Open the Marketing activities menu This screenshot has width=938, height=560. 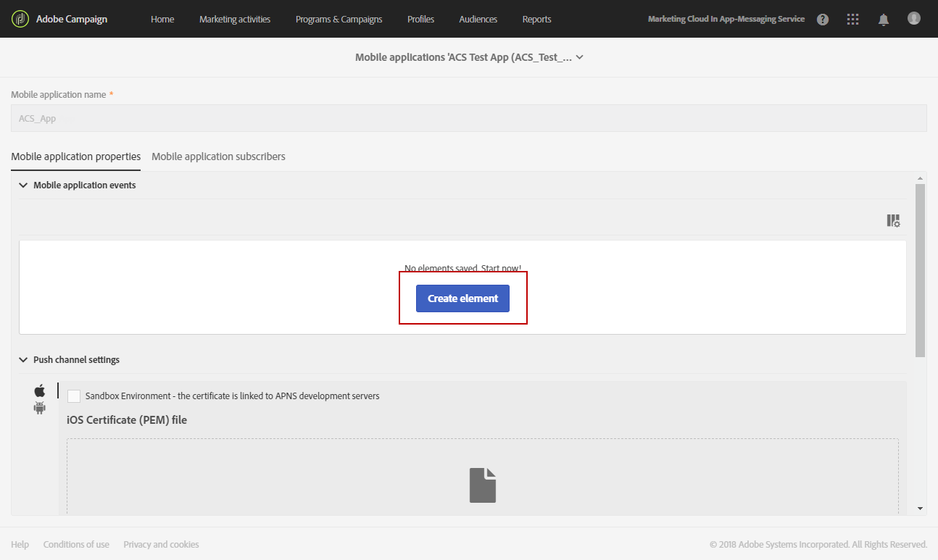coord(235,20)
